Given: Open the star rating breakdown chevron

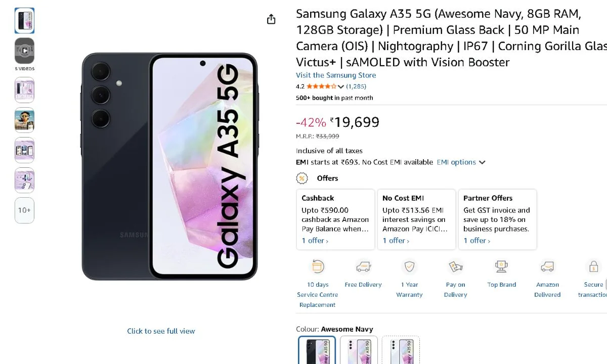Looking at the screenshot, I should tap(340, 87).
